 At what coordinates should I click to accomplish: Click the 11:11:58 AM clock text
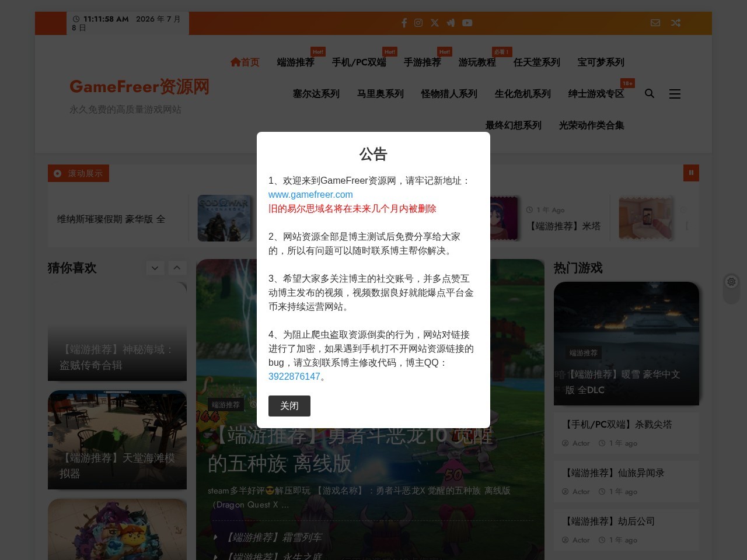[106, 19]
